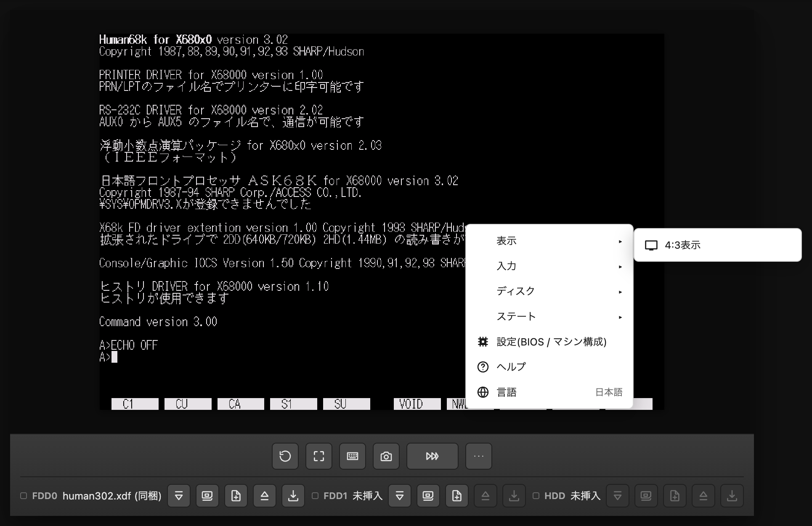Open the virtual keyboard icon
Viewport: 812px width, 526px height.
pyautogui.click(x=353, y=456)
